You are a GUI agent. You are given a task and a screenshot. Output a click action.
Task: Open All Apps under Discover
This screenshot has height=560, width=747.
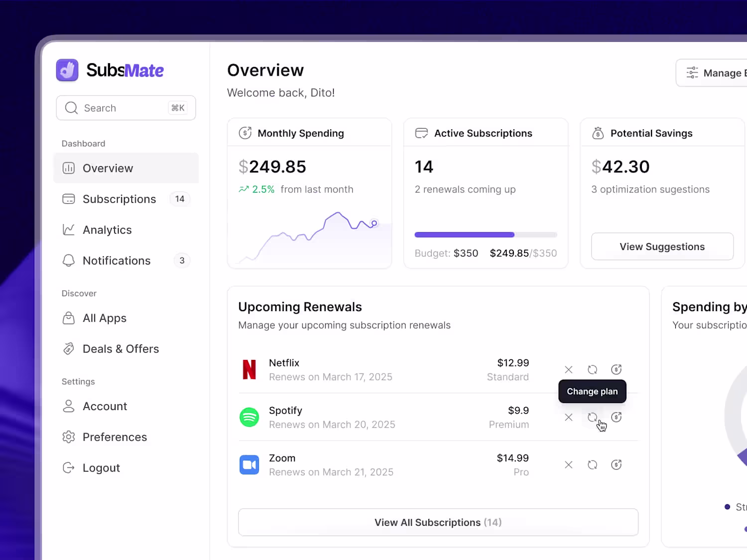[126, 318]
